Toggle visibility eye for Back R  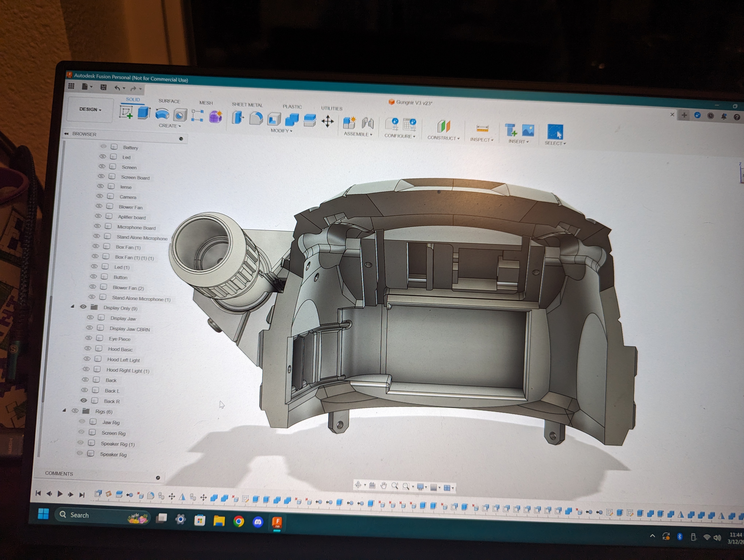point(84,400)
